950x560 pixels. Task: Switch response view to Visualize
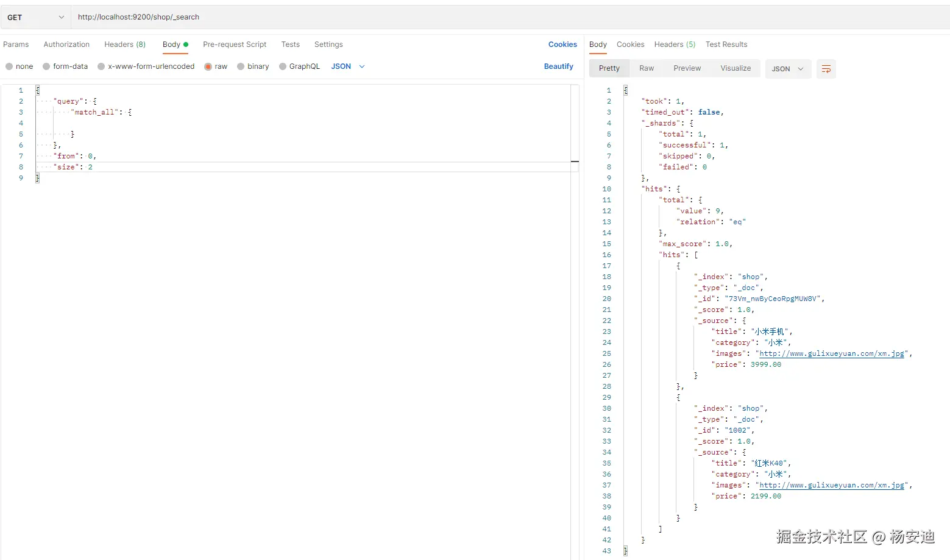736,68
